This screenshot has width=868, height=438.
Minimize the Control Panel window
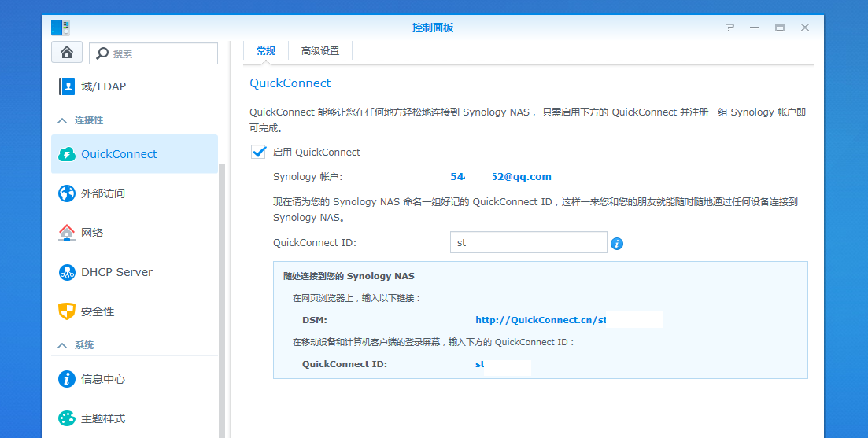coord(755,28)
